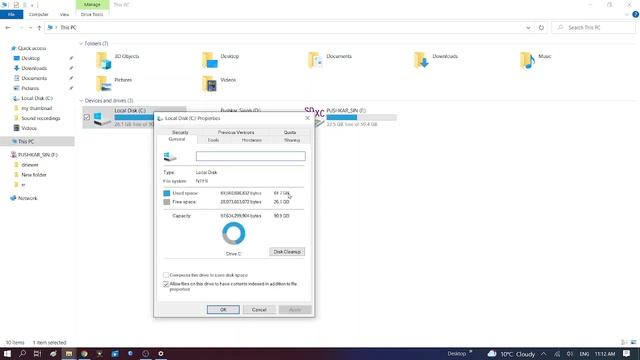Click the ENG language indicator
The image size is (640, 360).
pyautogui.click(x=584, y=354)
